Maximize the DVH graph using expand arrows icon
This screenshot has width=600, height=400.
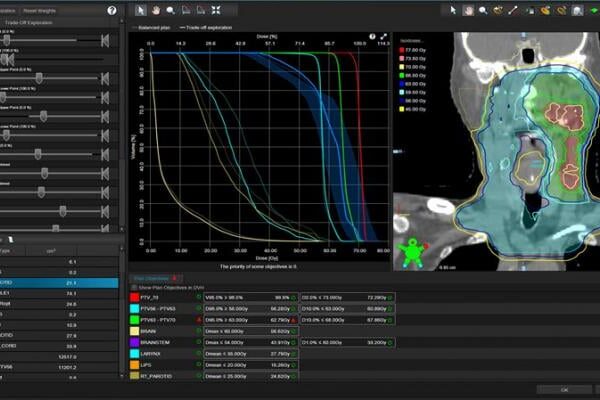(x=383, y=37)
